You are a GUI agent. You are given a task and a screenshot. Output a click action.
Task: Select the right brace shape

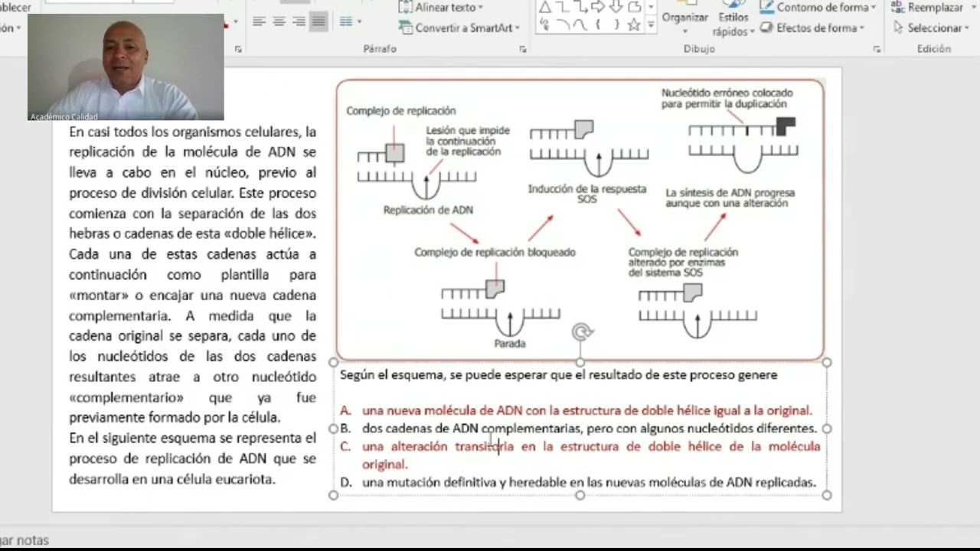(616, 25)
